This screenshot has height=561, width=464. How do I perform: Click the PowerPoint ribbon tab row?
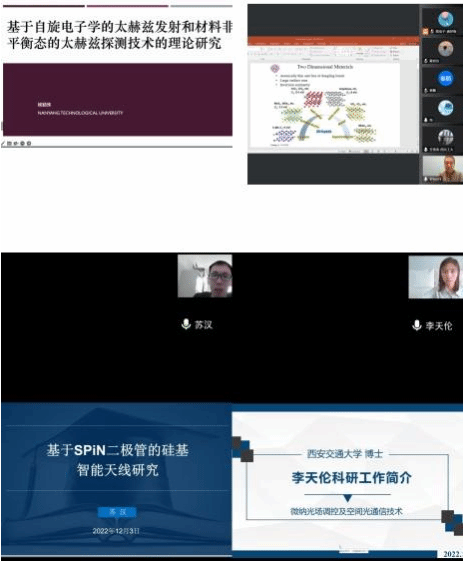333,44
